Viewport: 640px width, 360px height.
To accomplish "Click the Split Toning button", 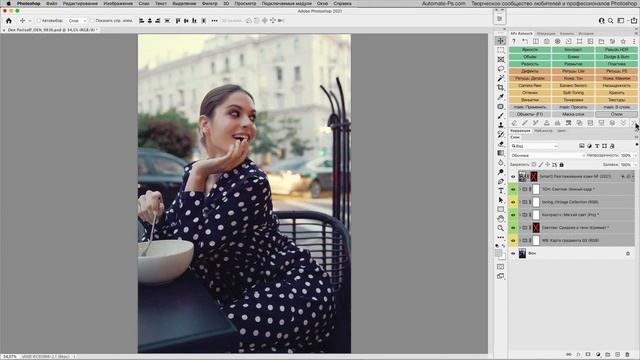I will click(573, 93).
